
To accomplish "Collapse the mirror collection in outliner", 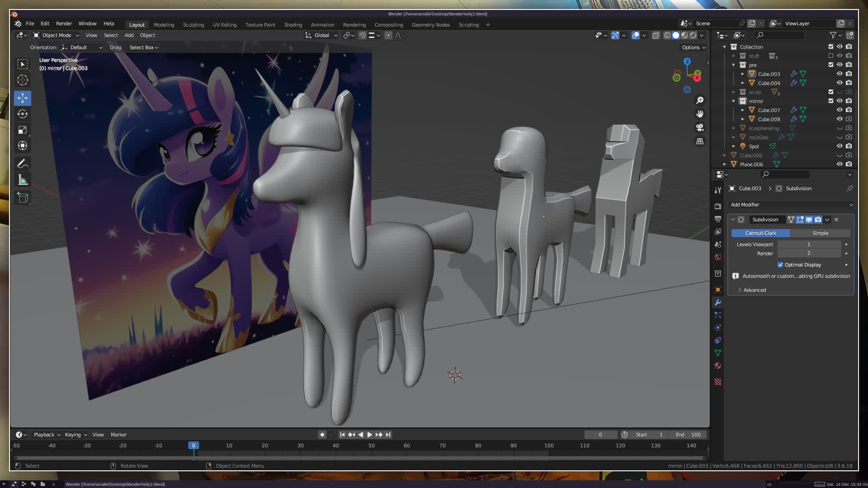I will pyautogui.click(x=734, y=101).
